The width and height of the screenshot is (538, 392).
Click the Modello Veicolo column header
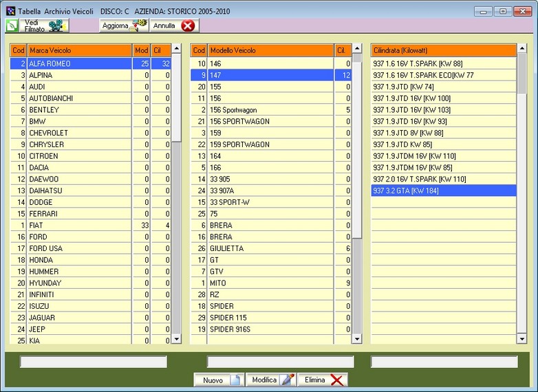[x=270, y=50]
